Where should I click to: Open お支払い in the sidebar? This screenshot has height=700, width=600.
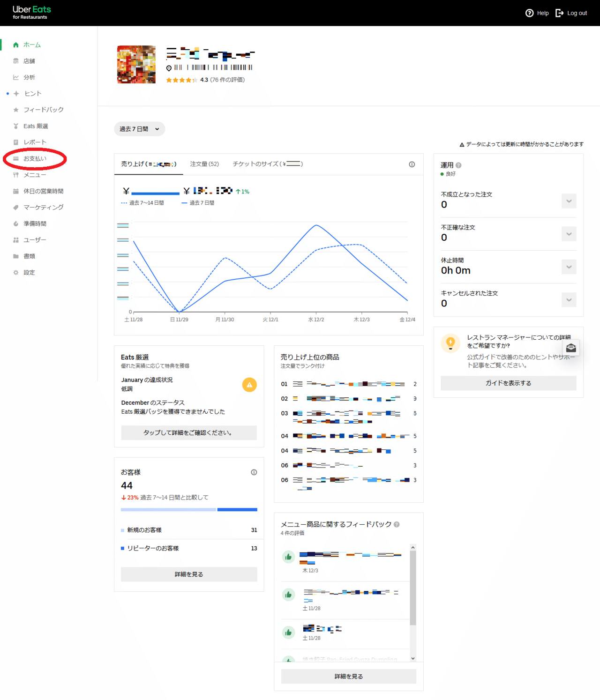coord(35,159)
